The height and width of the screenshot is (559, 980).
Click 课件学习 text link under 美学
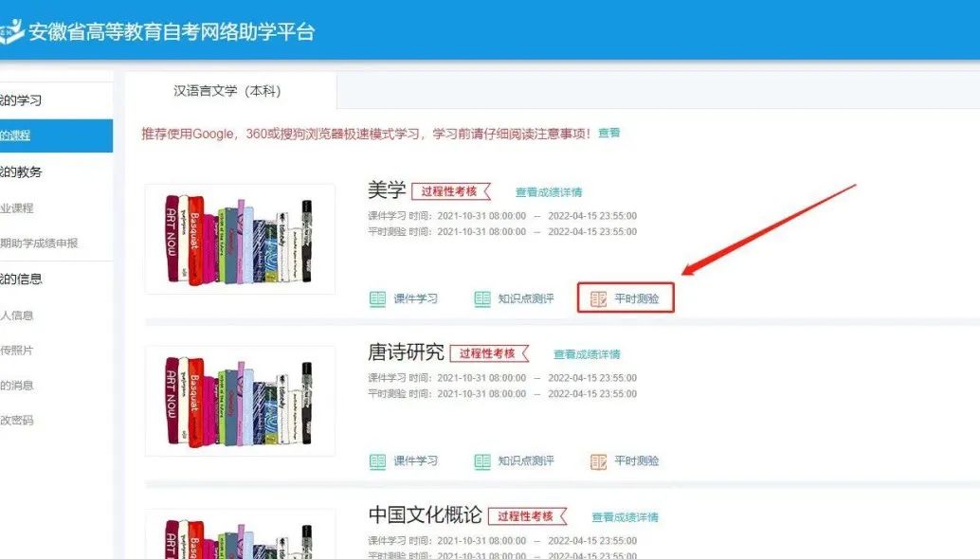pyautogui.click(x=416, y=299)
